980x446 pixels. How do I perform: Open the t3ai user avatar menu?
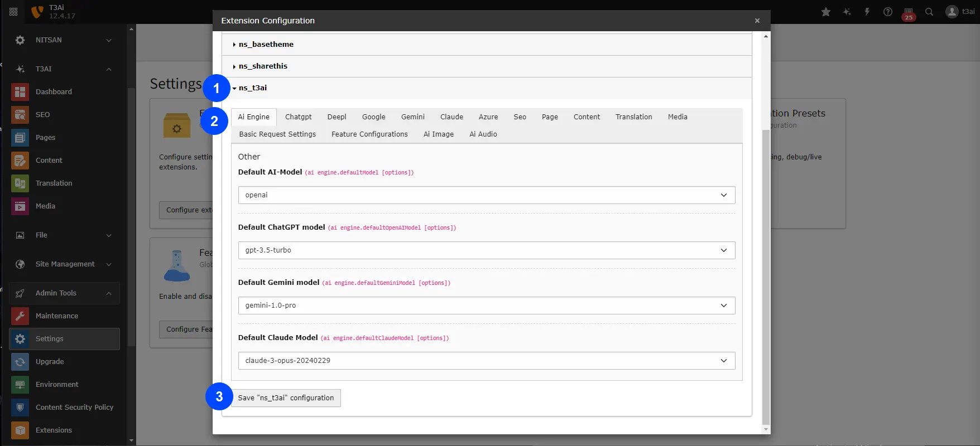(960, 12)
